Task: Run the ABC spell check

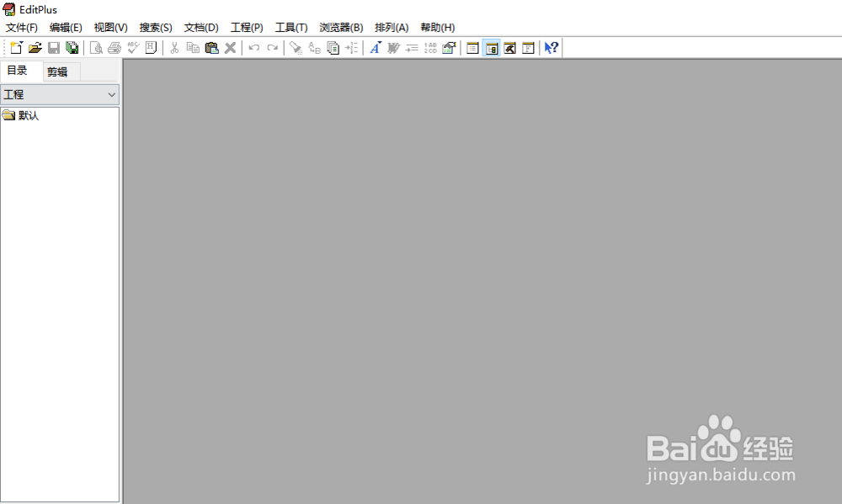Action: pyautogui.click(x=133, y=48)
